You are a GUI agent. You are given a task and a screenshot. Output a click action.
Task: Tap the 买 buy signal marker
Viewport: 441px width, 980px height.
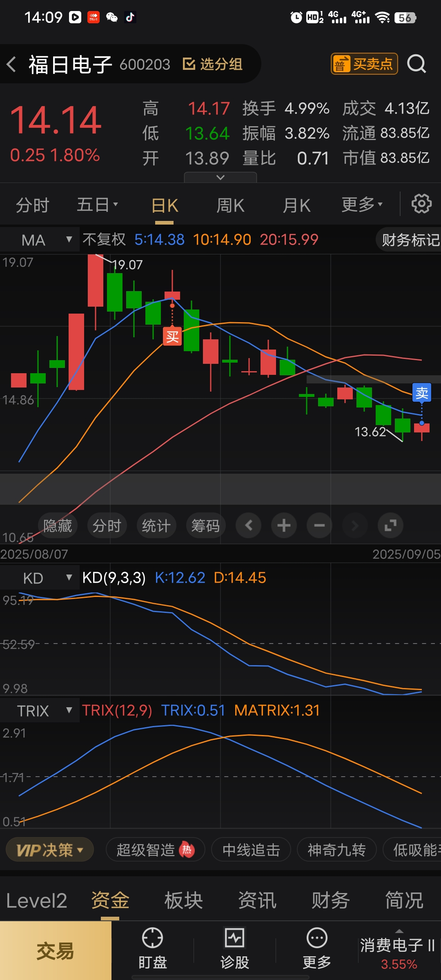pyautogui.click(x=172, y=336)
